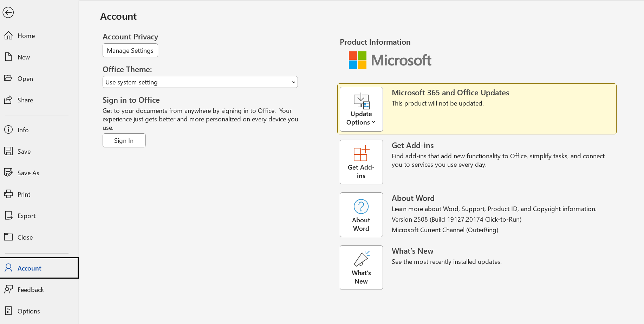Select the highlighted Account entry
The width and height of the screenshot is (644, 324).
click(x=29, y=268)
